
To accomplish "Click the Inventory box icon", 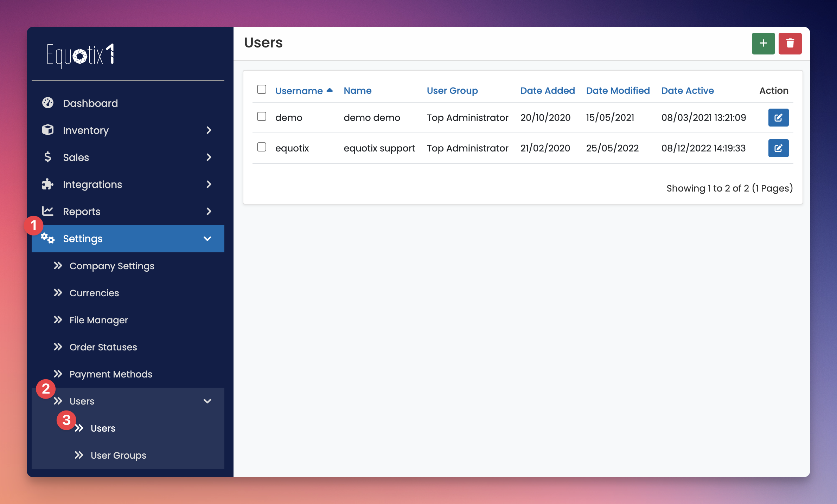I will (48, 130).
